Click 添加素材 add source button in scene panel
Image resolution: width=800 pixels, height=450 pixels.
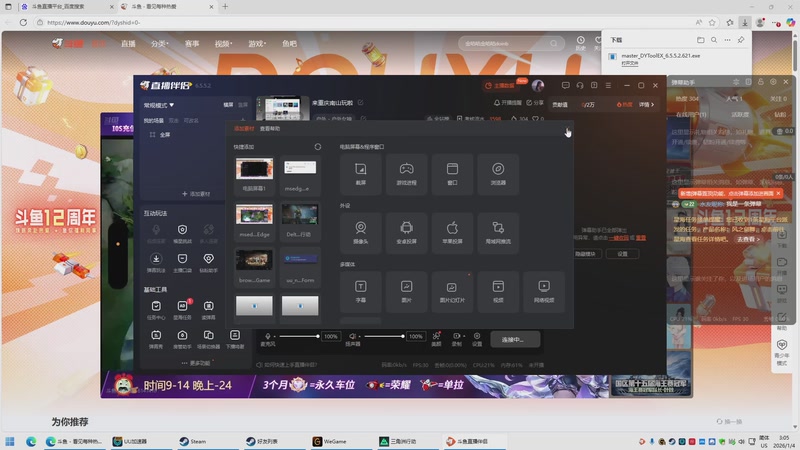point(196,194)
